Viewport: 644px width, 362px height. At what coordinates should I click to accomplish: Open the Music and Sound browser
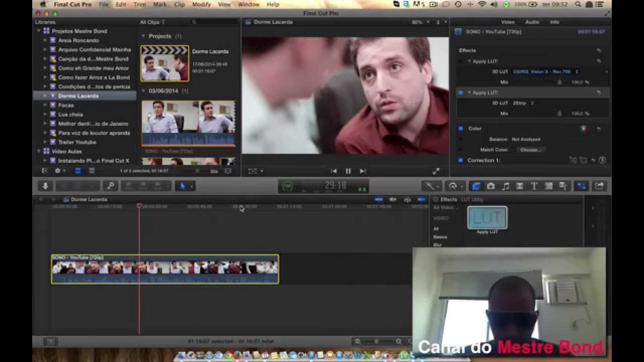(505, 186)
